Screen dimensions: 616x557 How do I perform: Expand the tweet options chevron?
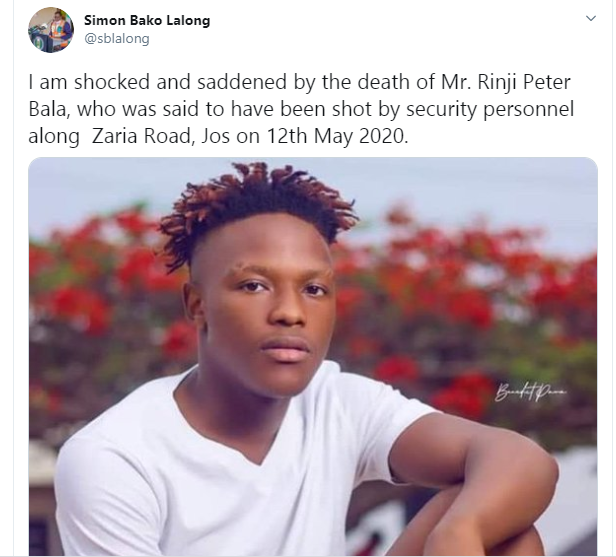(x=591, y=18)
